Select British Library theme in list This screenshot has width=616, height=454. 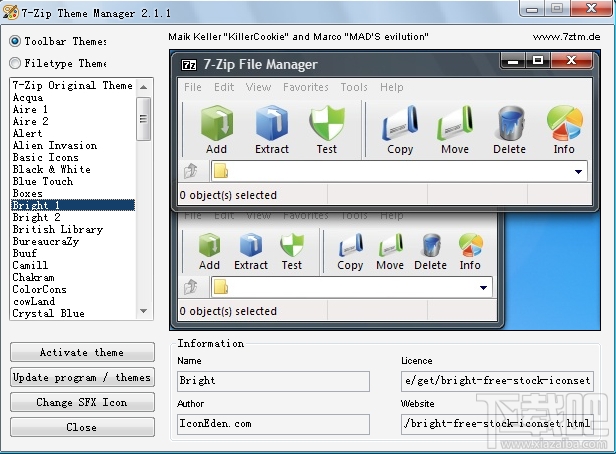73,229
